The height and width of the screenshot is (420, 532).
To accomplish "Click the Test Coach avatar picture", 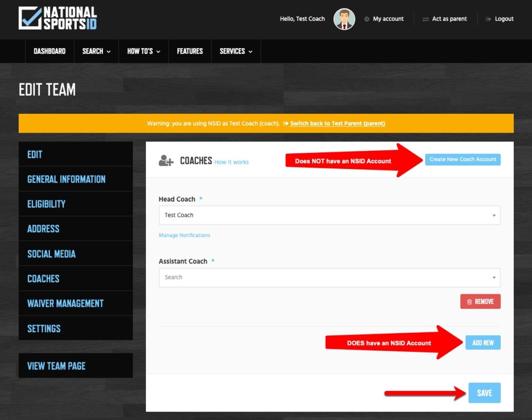I will click(344, 19).
